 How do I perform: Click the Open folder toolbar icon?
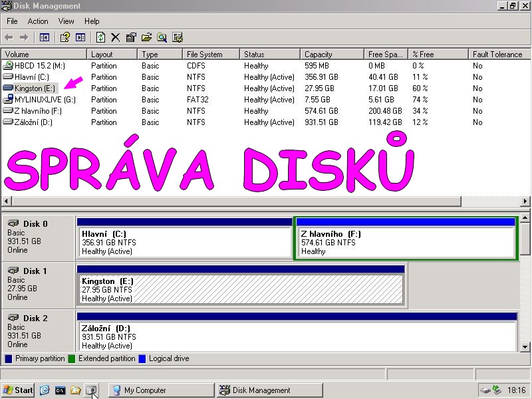[x=146, y=37]
